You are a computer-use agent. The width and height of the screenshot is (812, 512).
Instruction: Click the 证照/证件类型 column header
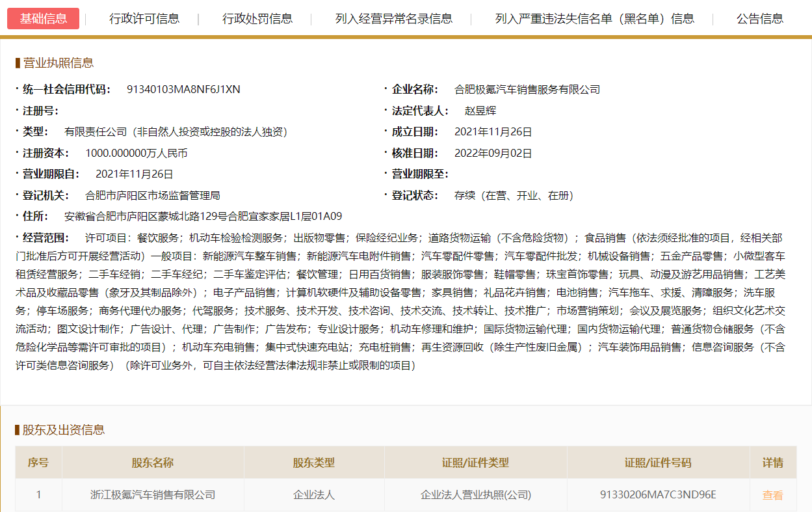476,463
